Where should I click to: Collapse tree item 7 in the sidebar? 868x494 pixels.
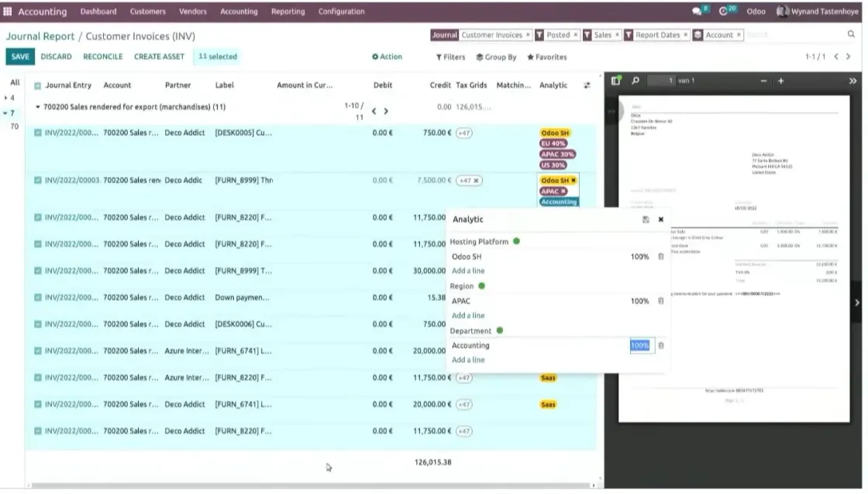(5, 113)
